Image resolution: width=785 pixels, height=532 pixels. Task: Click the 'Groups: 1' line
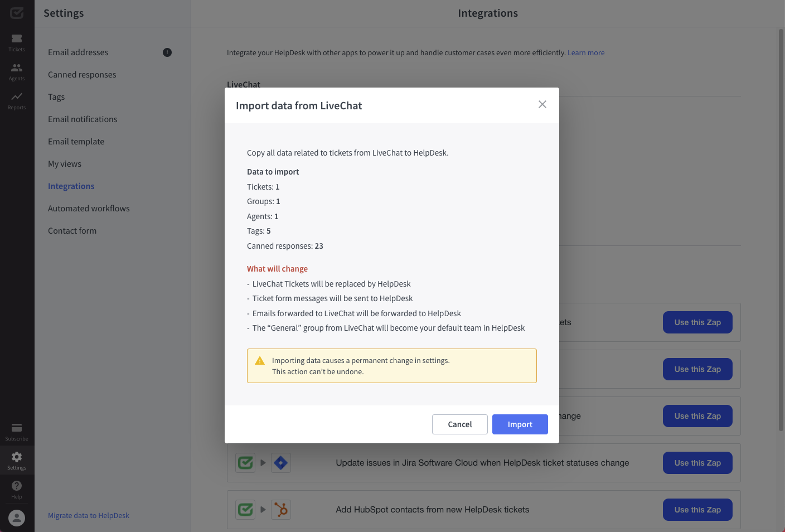[264, 201]
